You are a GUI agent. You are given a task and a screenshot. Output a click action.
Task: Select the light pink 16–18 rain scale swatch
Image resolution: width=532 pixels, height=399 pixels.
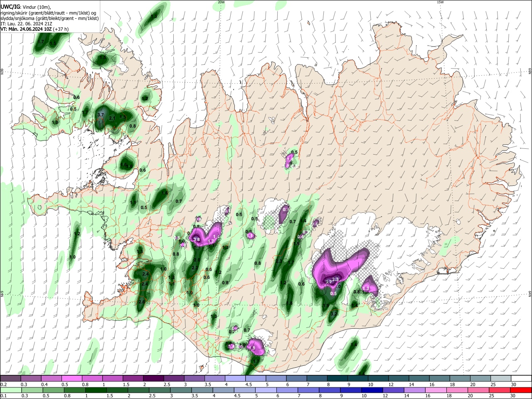[x=436, y=390]
